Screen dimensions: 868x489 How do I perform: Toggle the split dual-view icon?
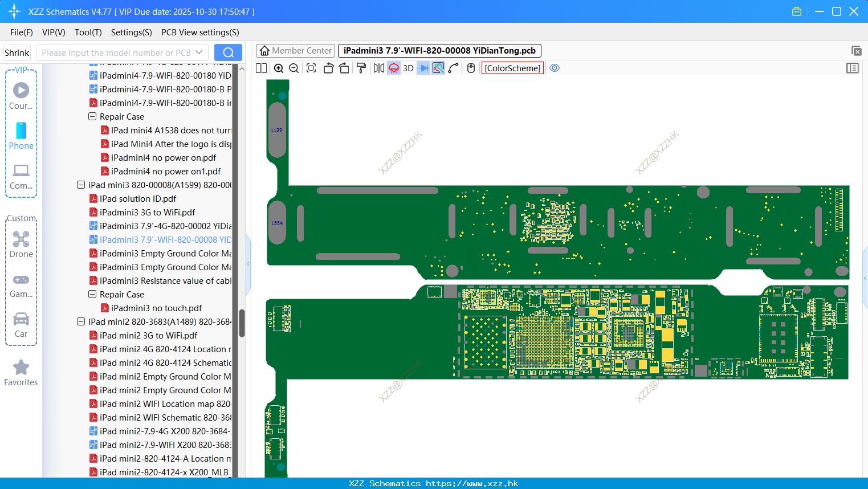pos(262,68)
